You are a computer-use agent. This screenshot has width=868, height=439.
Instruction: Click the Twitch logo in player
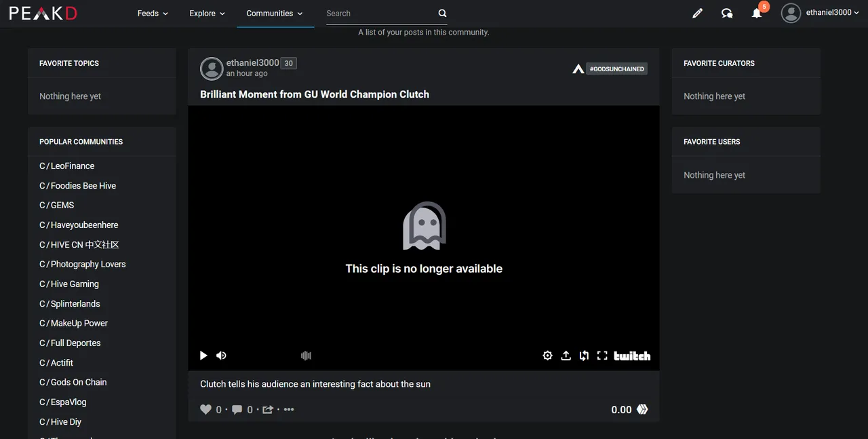(632, 356)
